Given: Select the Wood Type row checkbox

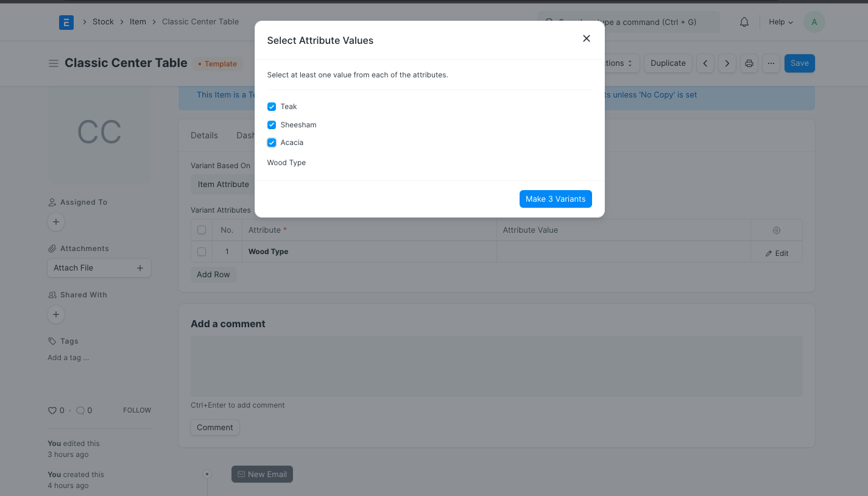Looking at the screenshot, I should coord(202,251).
